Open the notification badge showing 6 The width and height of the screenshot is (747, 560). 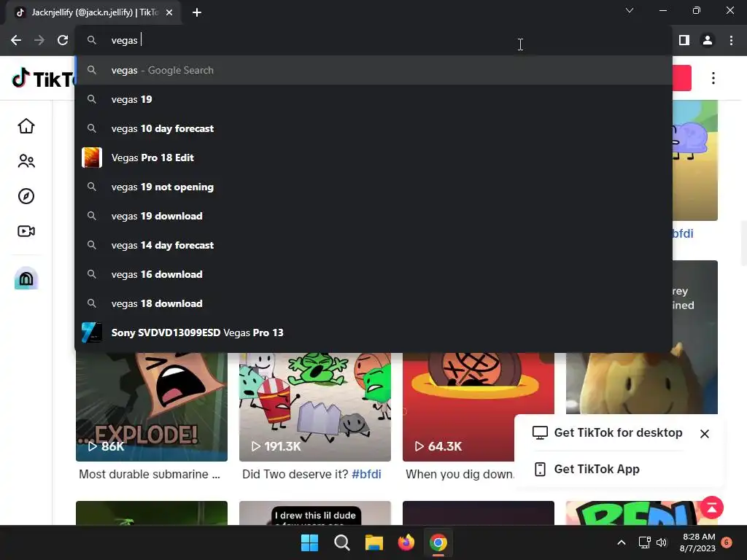pyautogui.click(x=727, y=542)
